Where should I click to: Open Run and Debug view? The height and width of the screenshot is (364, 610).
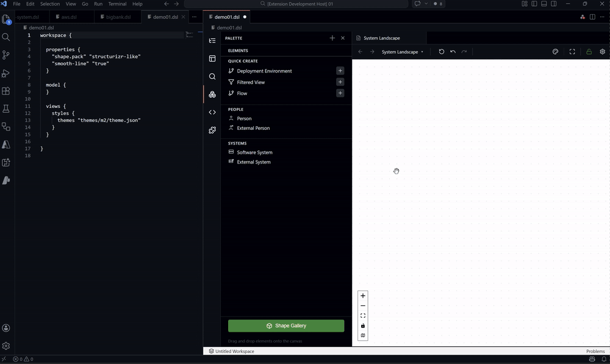pyautogui.click(x=6, y=73)
